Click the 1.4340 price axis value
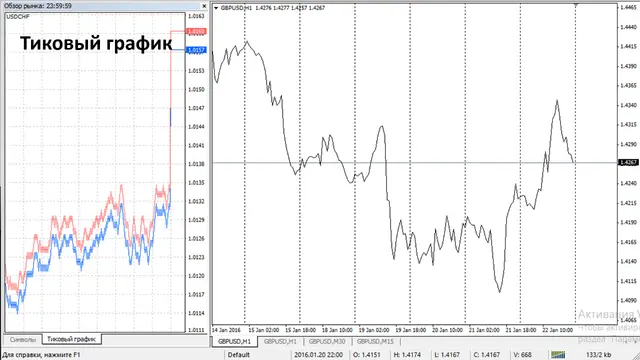 [628, 105]
